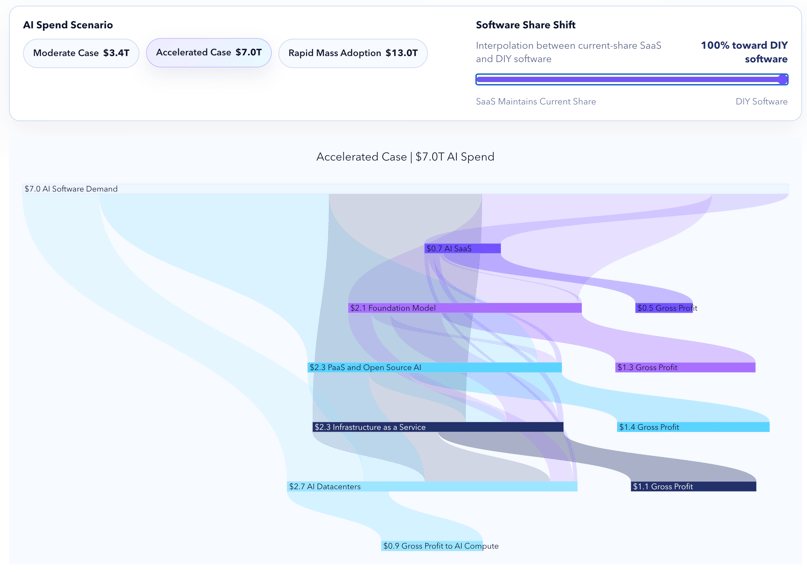Click the chart title Accelerated Case $7.0T AI Spend
Image resolution: width=807 pixels, height=572 pixels.
tap(405, 157)
